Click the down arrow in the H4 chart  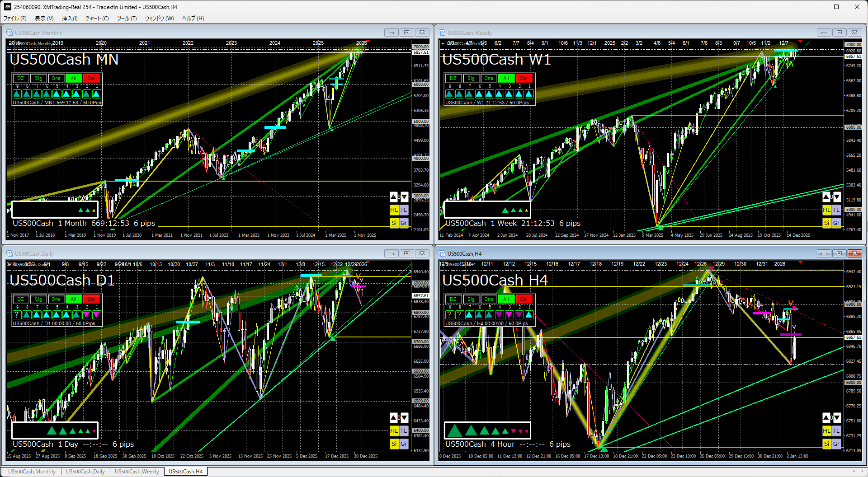(837, 418)
